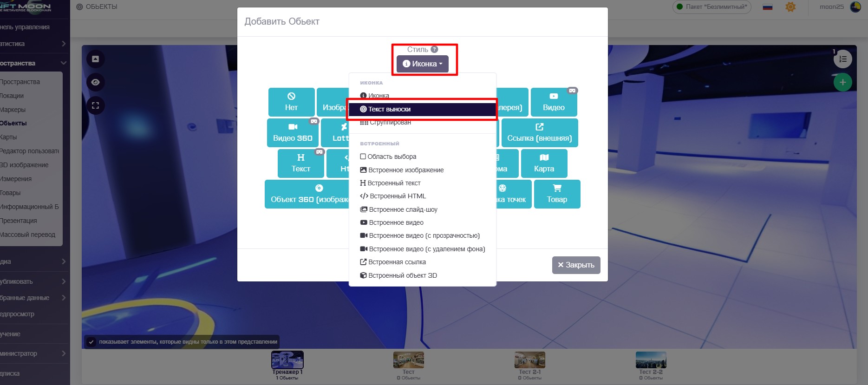Pick Объект 360 (изображение) object type

307,194
